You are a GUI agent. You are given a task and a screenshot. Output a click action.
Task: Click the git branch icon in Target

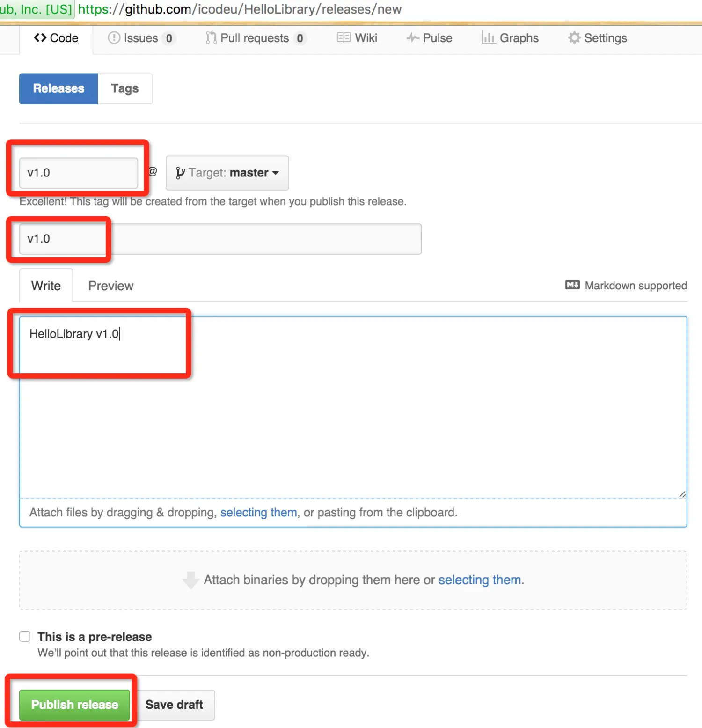(180, 173)
